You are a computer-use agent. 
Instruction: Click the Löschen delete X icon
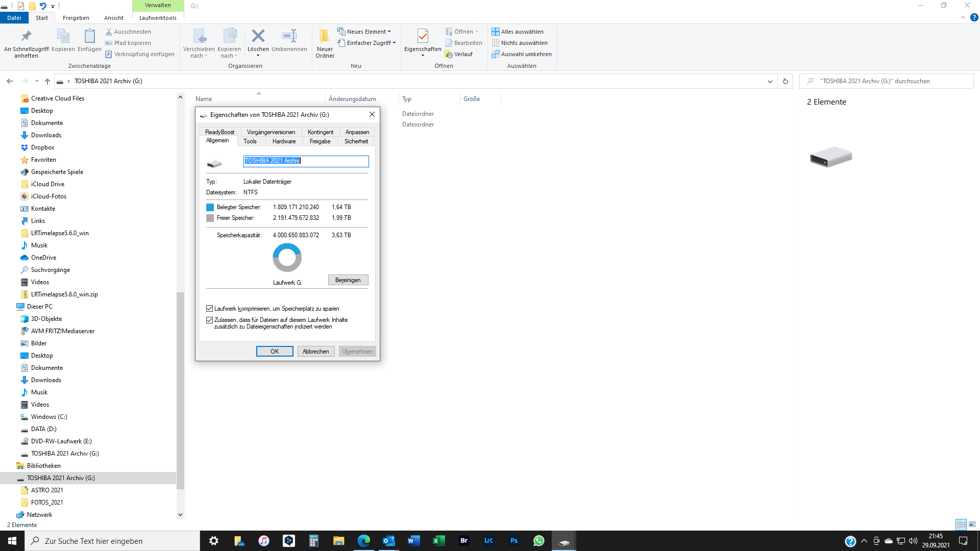(258, 36)
